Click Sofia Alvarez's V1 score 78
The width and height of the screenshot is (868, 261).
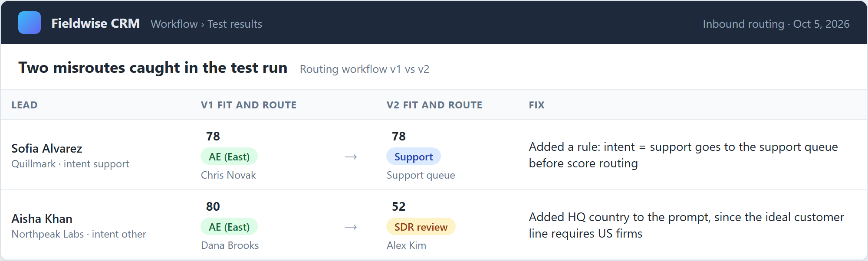(213, 136)
